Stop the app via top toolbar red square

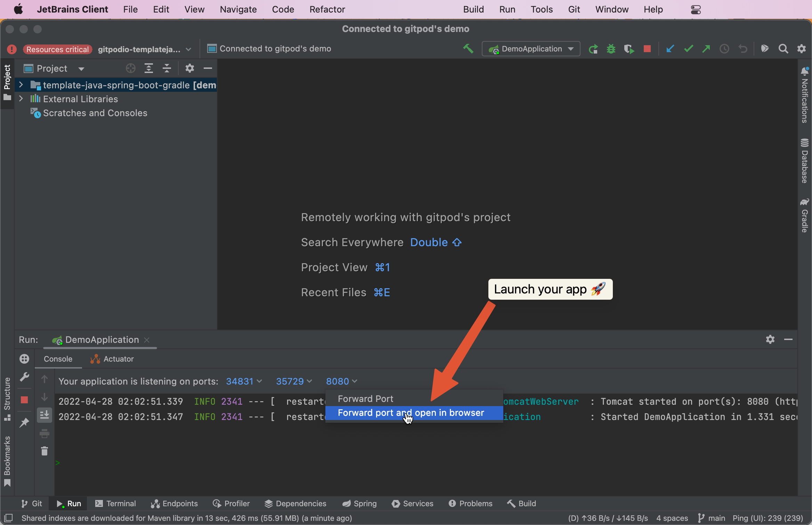[x=647, y=49]
